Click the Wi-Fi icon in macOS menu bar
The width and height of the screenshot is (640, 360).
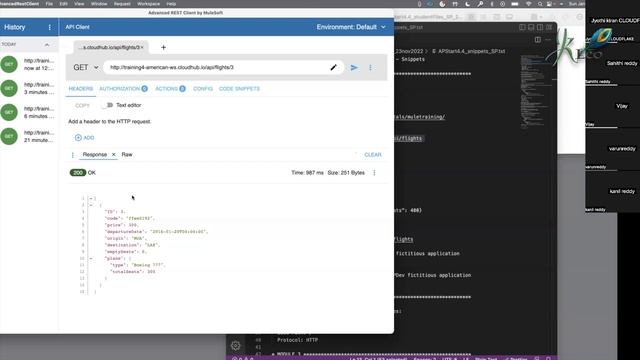point(529,4)
